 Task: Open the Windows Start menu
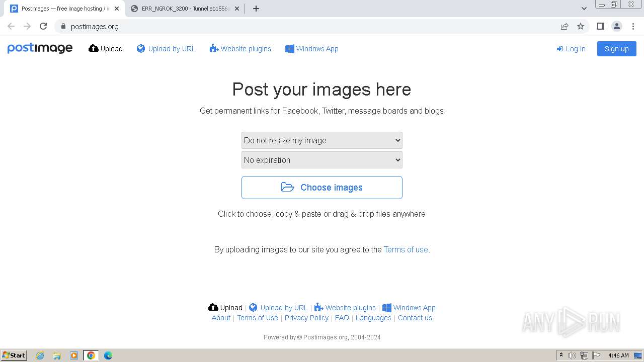pyautogui.click(x=14, y=355)
